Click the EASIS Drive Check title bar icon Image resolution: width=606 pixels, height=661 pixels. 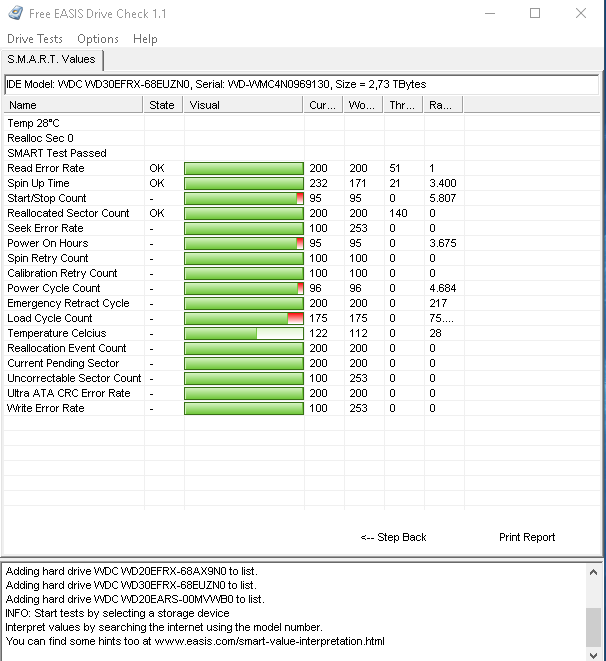point(13,14)
